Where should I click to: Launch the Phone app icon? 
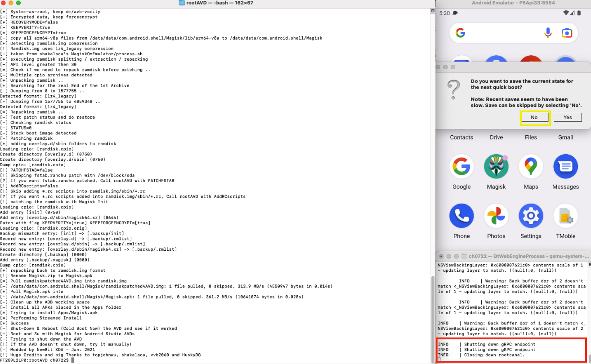461,216
